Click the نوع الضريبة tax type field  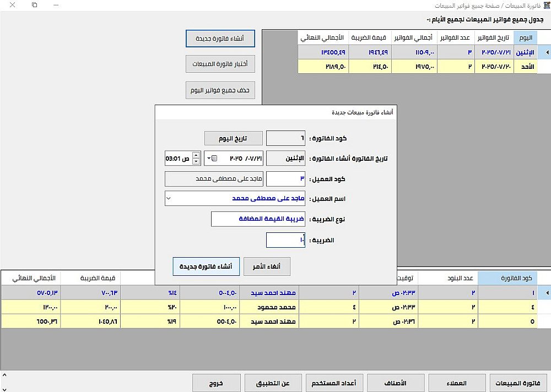pyautogui.click(x=258, y=219)
